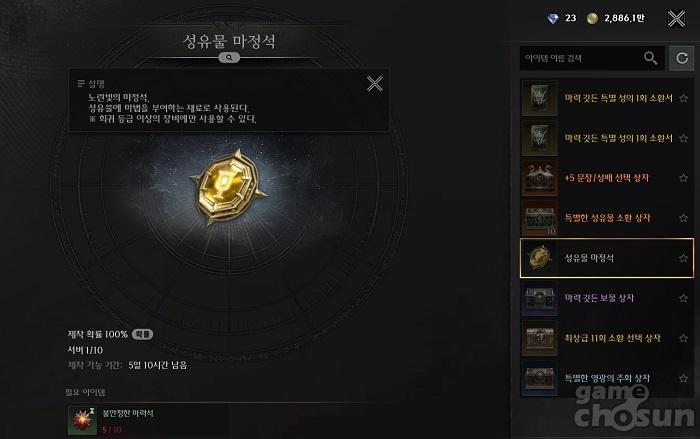Close the crafting window with top X
Viewport: 700px width, 439px height.
pos(676,19)
